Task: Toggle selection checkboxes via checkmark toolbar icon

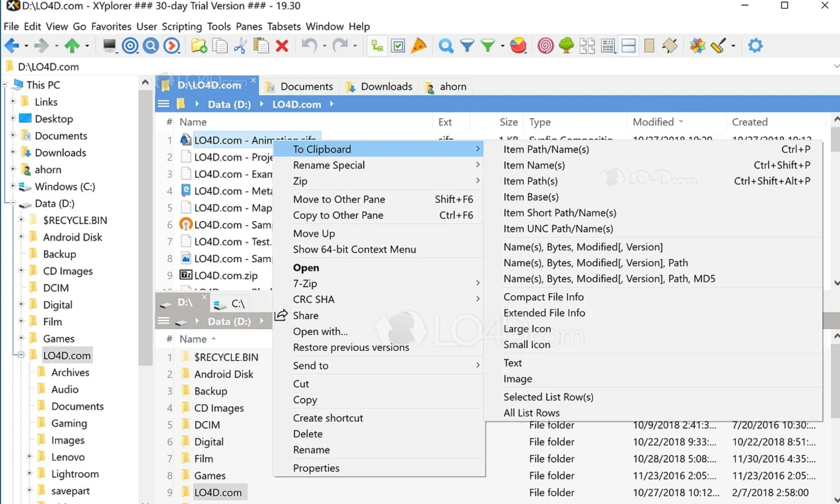Action: tap(398, 45)
